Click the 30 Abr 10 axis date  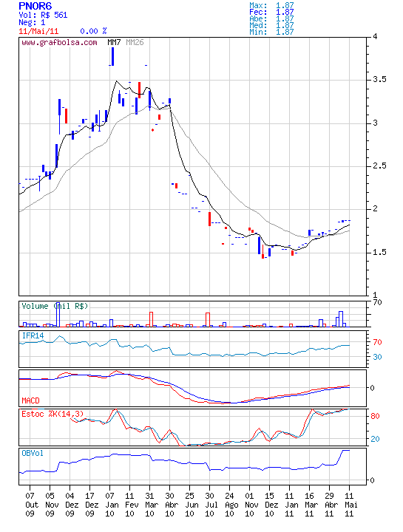(170, 505)
